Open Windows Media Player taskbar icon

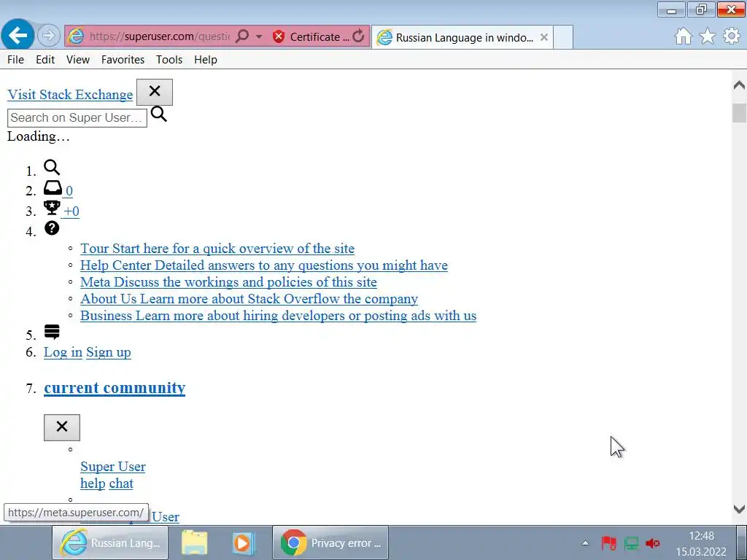pyautogui.click(x=243, y=542)
